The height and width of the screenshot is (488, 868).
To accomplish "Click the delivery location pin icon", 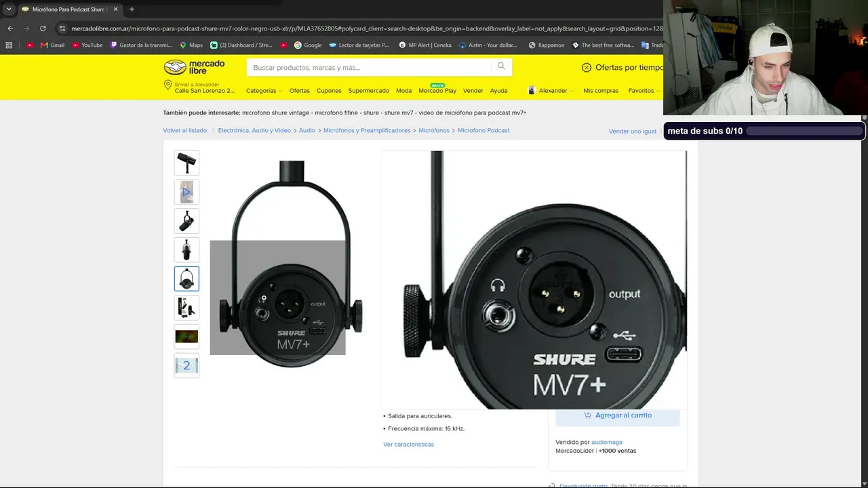I will [x=167, y=85].
